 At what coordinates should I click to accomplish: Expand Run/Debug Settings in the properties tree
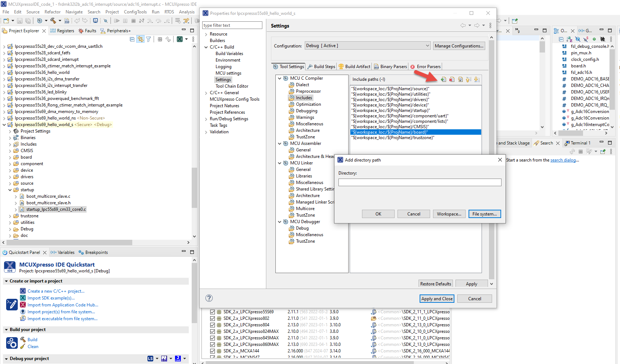click(x=206, y=118)
